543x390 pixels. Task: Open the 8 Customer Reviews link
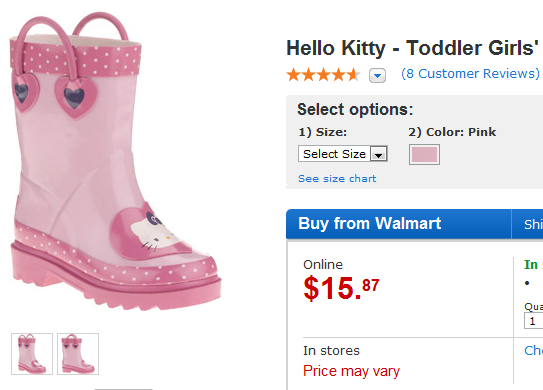(470, 73)
